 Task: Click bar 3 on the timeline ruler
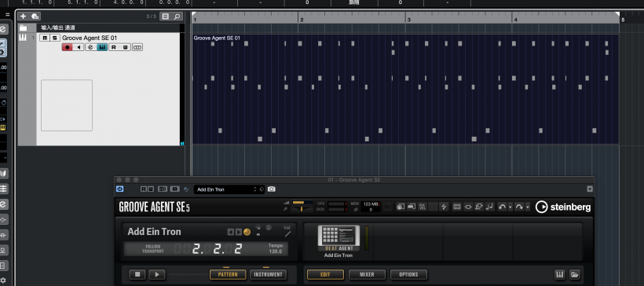coord(408,20)
